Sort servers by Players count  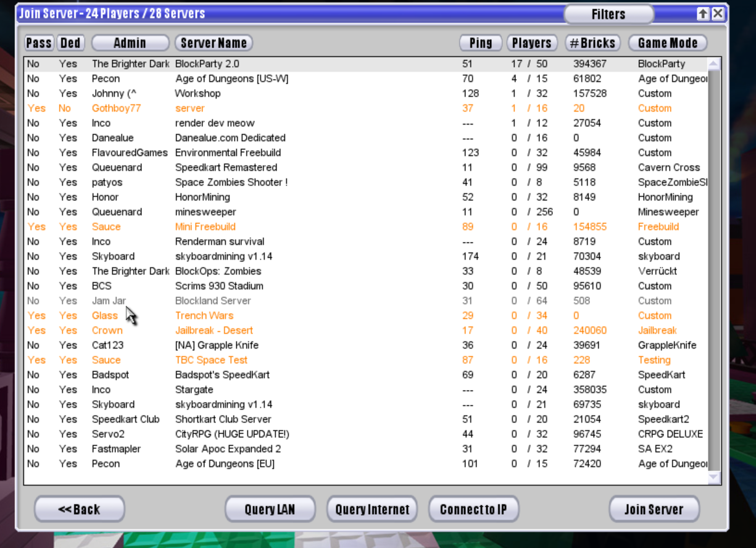pyautogui.click(x=531, y=43)
